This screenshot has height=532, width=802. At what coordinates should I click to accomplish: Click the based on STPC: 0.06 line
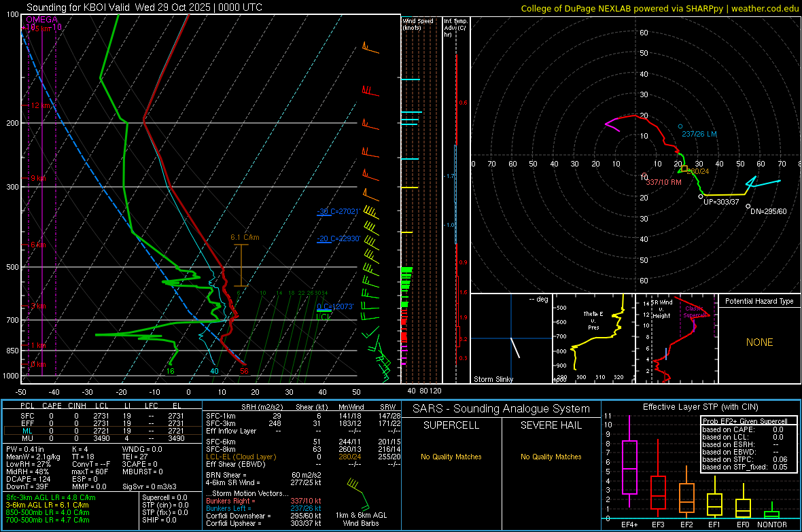745,459
